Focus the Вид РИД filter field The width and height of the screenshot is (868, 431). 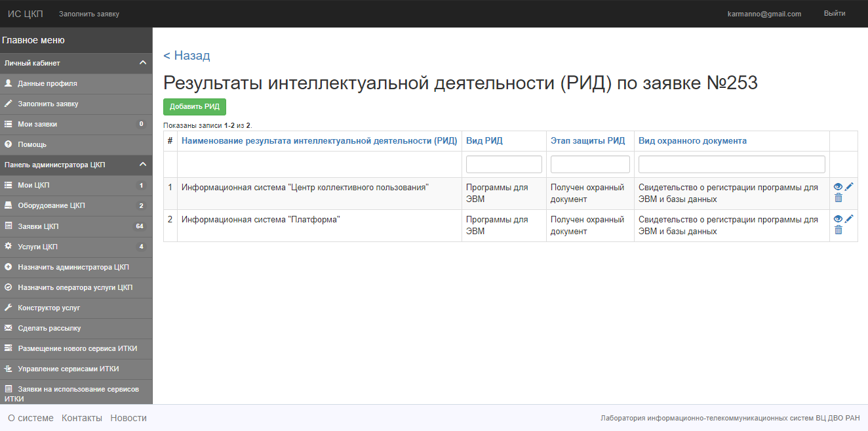[x=504, y=164]
